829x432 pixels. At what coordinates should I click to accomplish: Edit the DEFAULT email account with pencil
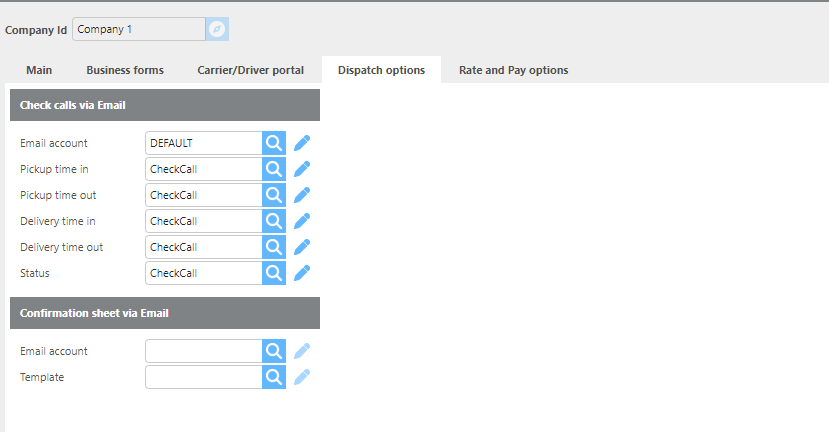(302, 143)
